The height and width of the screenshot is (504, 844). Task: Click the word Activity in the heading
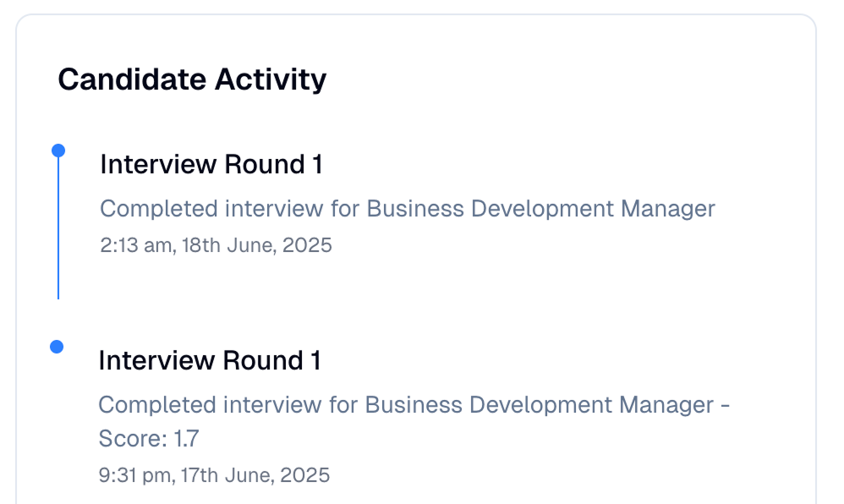pyautogui.click(x=271, y=79)
